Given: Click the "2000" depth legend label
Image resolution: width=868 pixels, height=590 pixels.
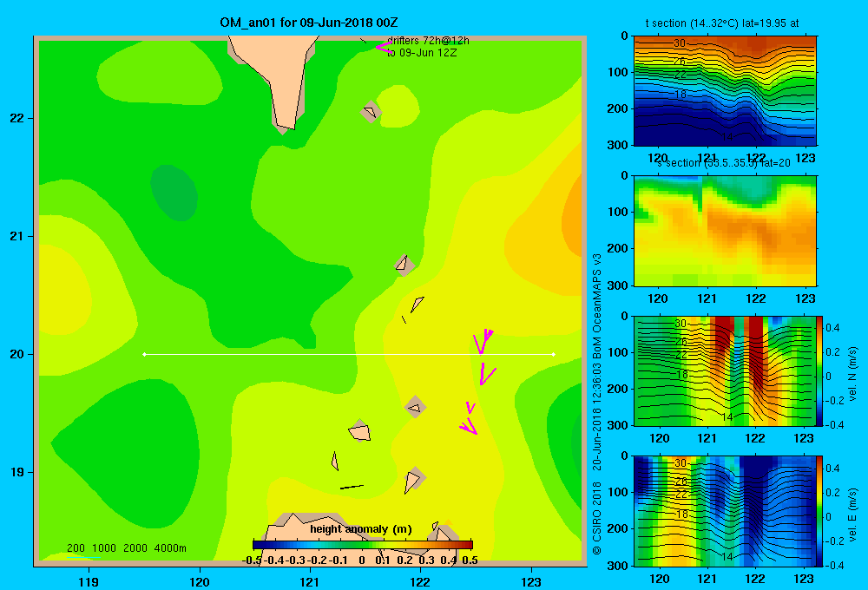Looking at the screenshot, I should pos(135,548).
